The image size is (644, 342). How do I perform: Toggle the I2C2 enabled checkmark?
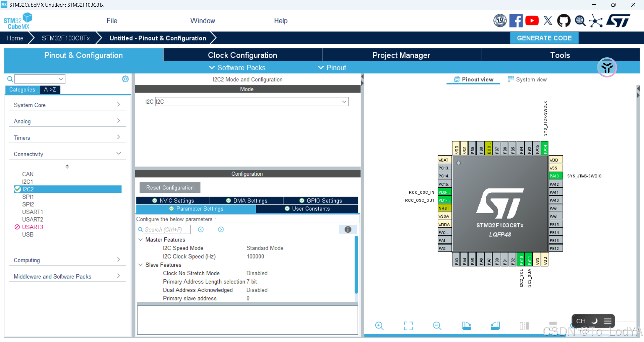pyautogui.click(x=17, y=189)
